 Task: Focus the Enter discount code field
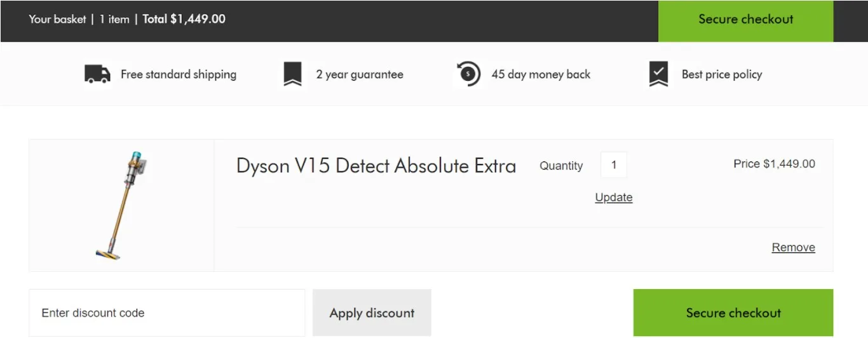[x=166, y=313]
